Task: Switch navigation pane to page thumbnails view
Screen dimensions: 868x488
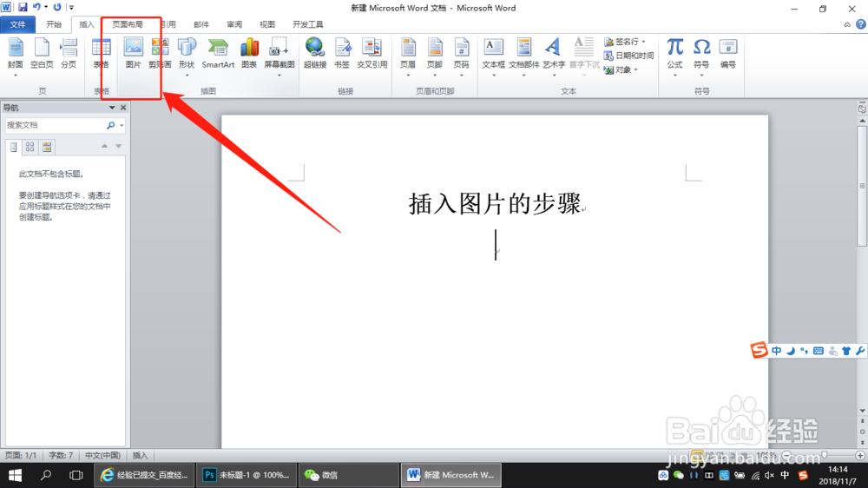Action: pos(30,147)
